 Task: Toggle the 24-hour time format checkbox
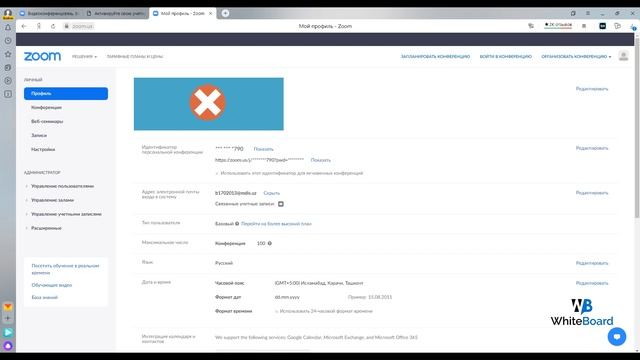(x=276, y=311)
